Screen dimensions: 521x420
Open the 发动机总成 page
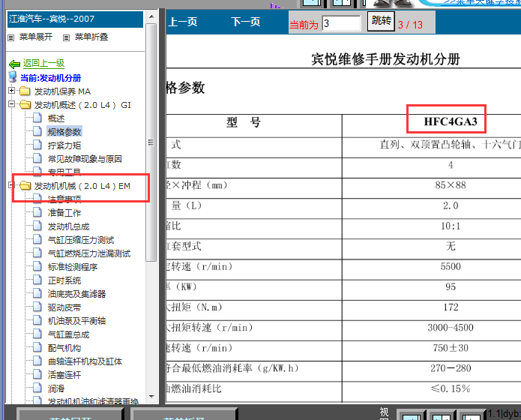(x=68, y=226)
